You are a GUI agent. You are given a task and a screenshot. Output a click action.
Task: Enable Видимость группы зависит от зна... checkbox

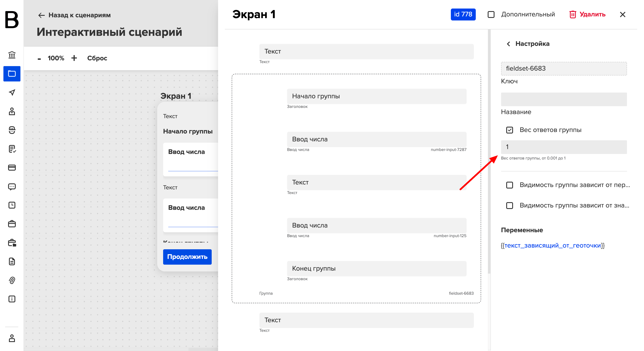click(x=509, y=206)
